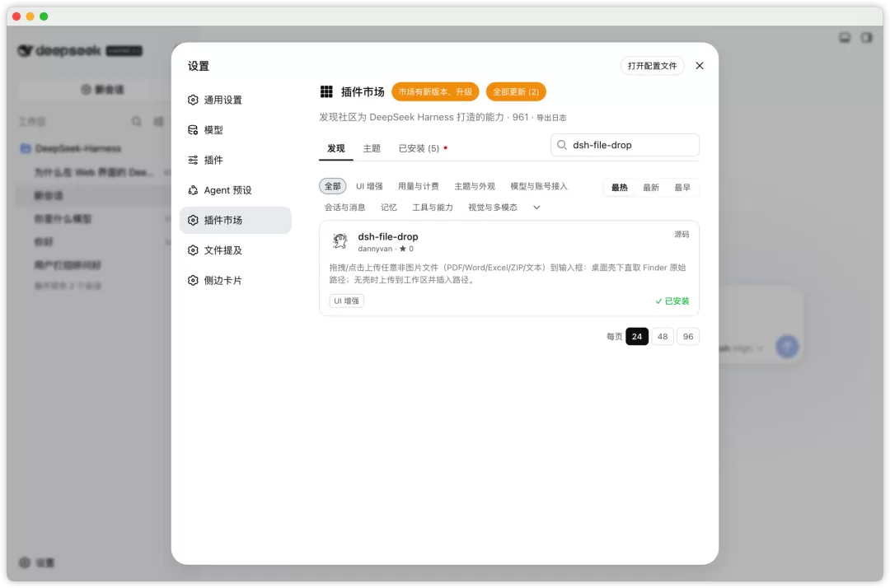Select the 模型与账号接入 category filter
890x588 pixels.
click(539, 186)
